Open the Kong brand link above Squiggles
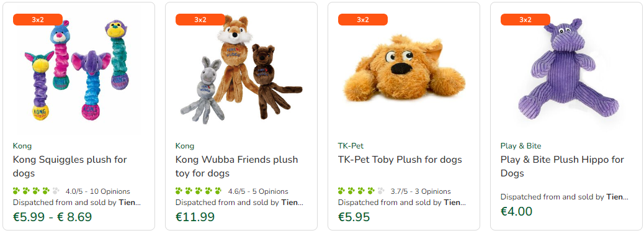 [22, 146]
